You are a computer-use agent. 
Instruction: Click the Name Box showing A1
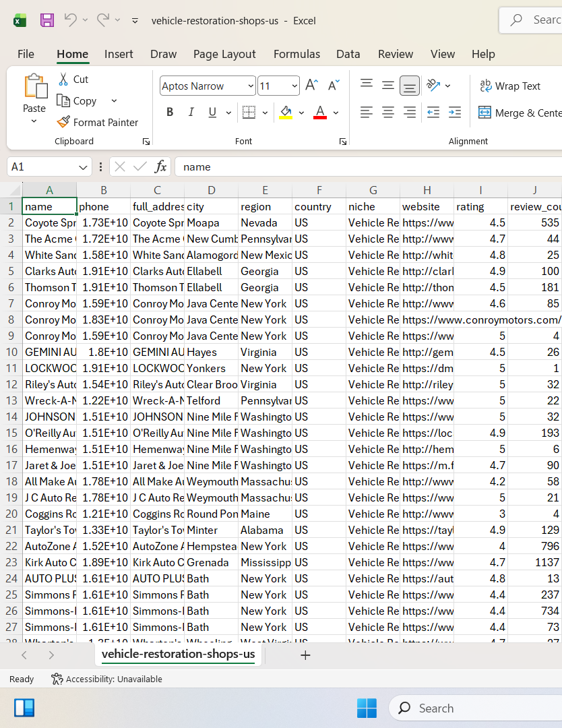click(x=49, y=166)
